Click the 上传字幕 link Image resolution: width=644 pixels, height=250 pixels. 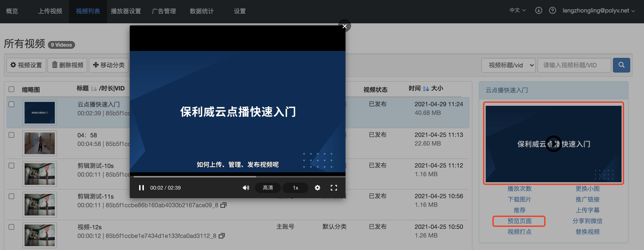tap(587, 210)
